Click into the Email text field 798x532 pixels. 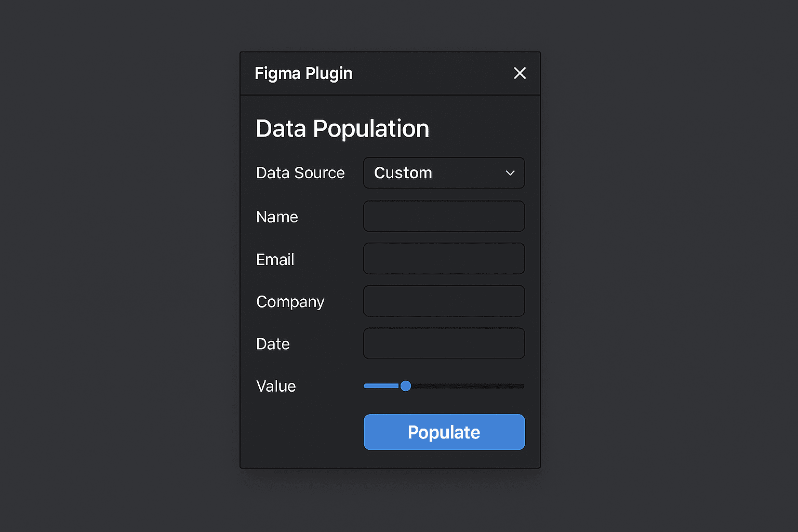pos(444,259)
